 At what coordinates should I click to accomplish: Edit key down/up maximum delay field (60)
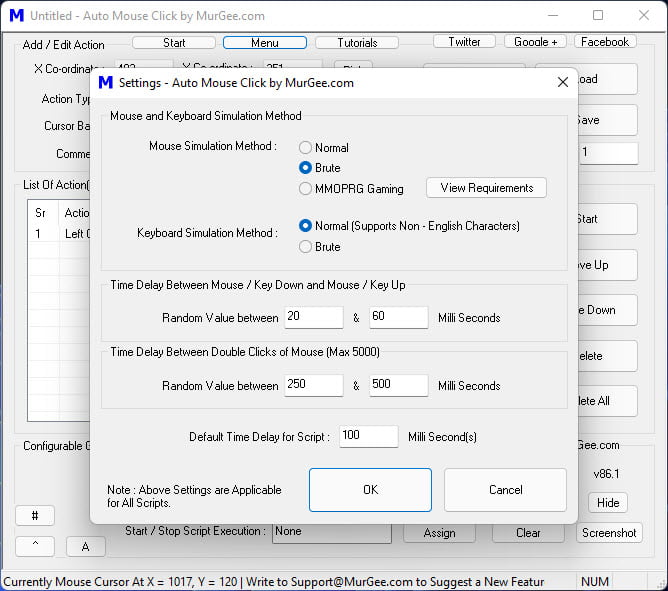tap(398, 317)
